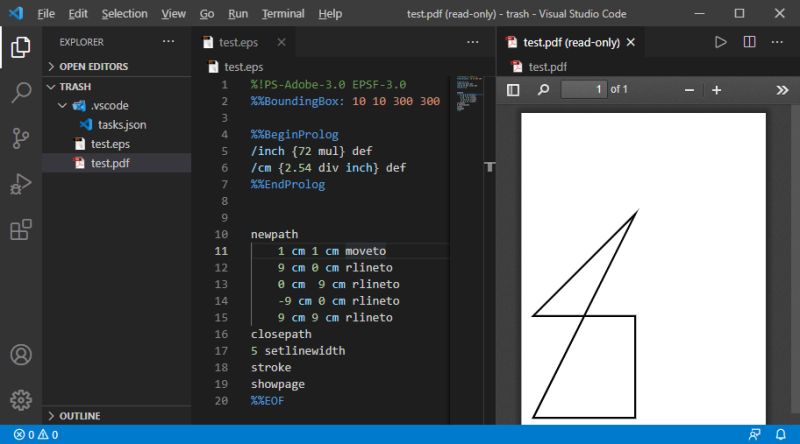The image size is (800, 444).
Task: Open the Help menu
Action: coord(330,14)
